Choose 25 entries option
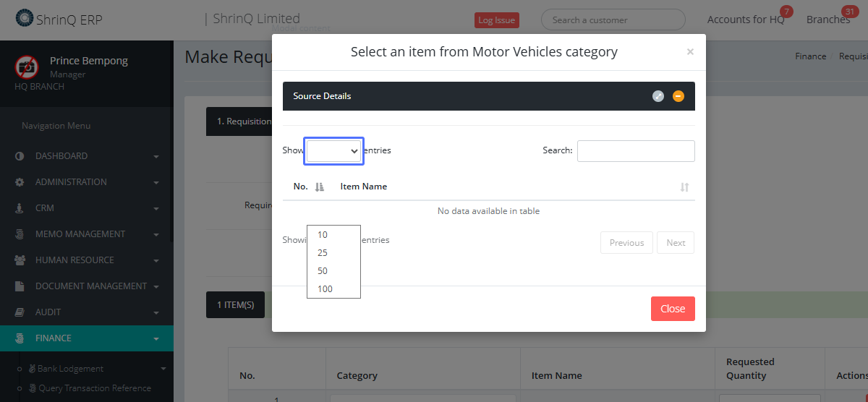The image size is (868, 402). pyautogui.click(x=323, y=252)
